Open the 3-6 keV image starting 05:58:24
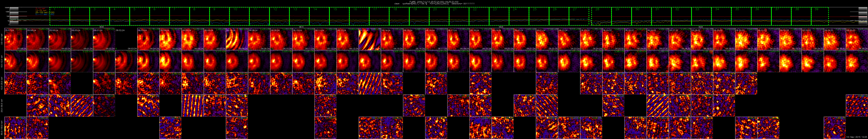Image resolution: width=868 pixels, height=139 pixels. (x=38, y=39)
